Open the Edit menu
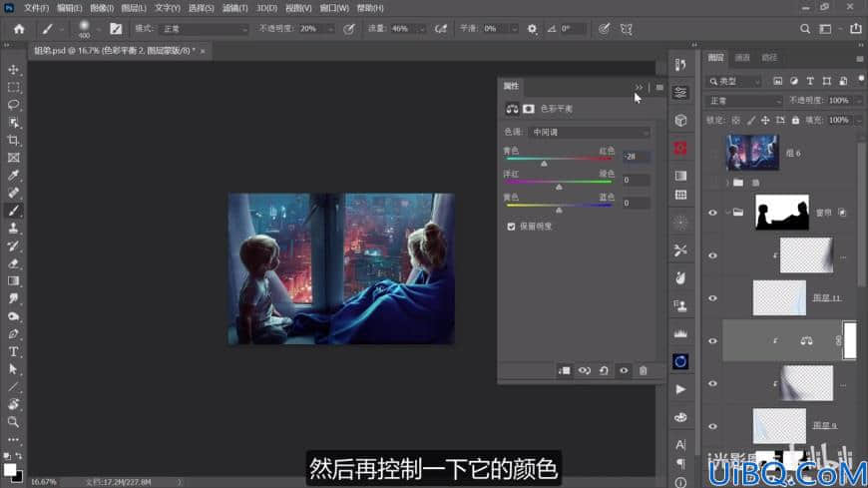This screenshot has width=868, height=488. coord(69,8)
